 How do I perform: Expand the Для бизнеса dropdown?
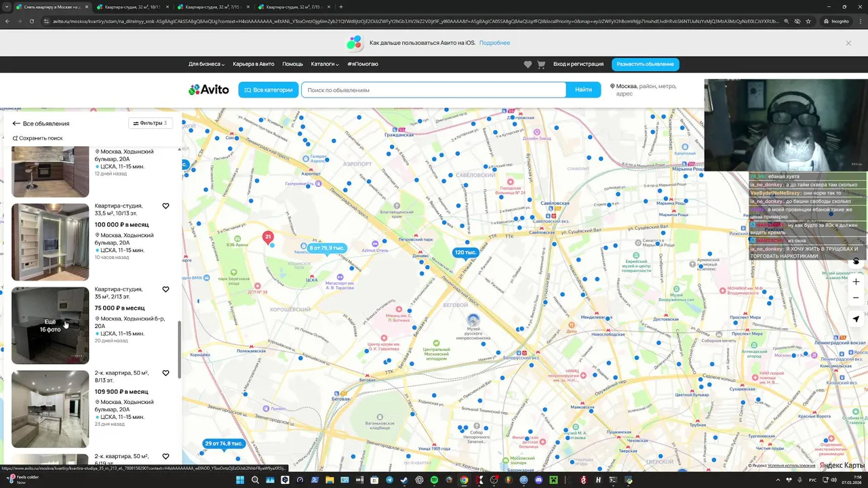pyautogui.click(x=206, y=64)
